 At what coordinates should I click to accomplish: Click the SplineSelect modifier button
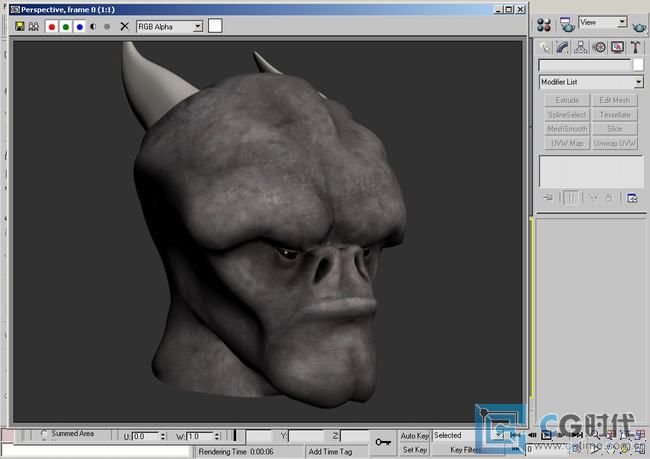tap(567, 115)
